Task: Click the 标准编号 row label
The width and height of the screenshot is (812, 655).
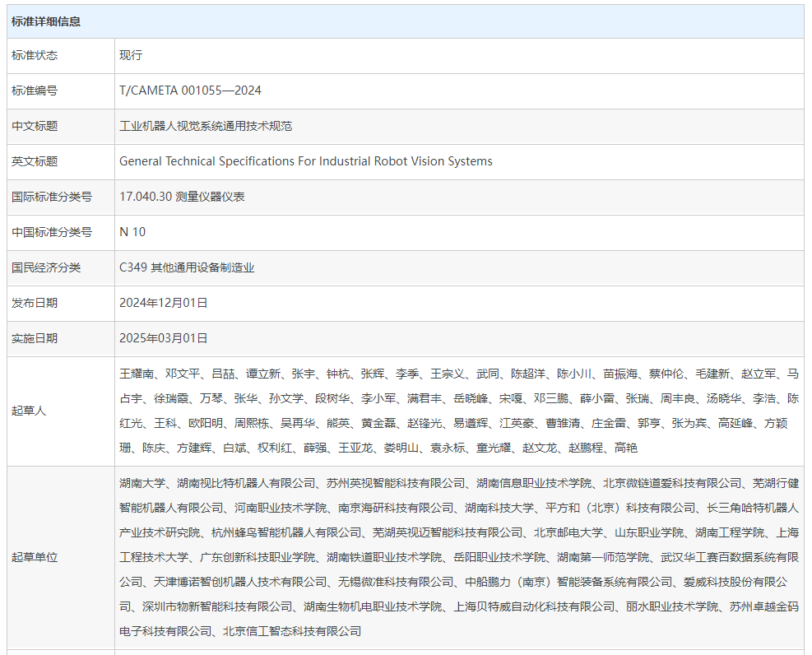Action: [35, 91]
